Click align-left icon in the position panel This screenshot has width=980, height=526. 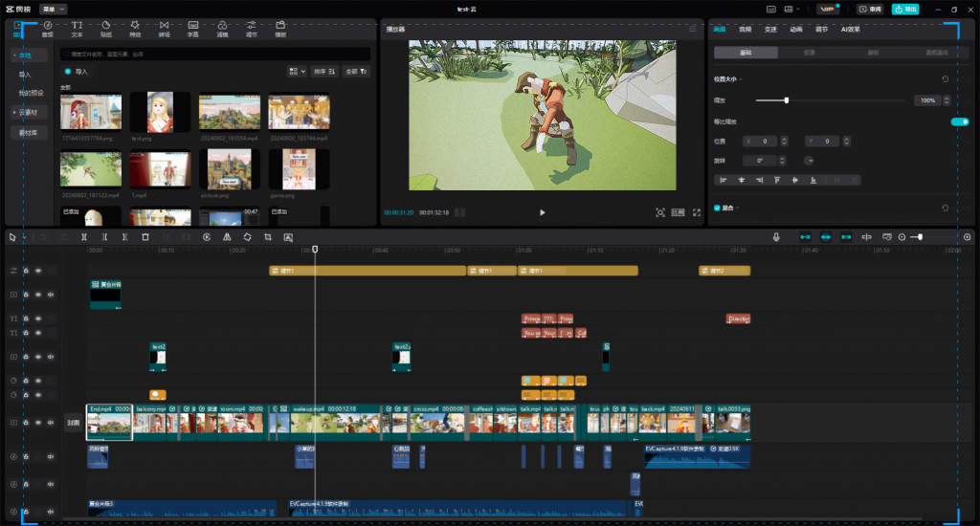(x=724, y=180)
